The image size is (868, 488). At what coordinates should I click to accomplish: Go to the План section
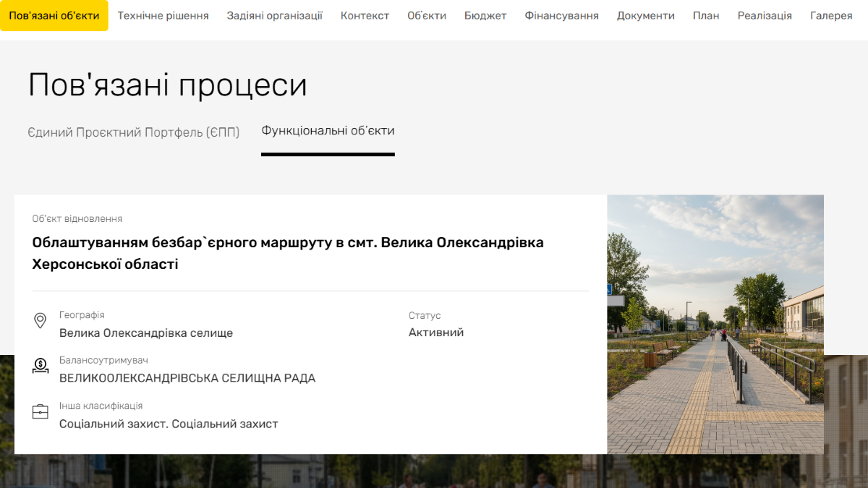706,15
